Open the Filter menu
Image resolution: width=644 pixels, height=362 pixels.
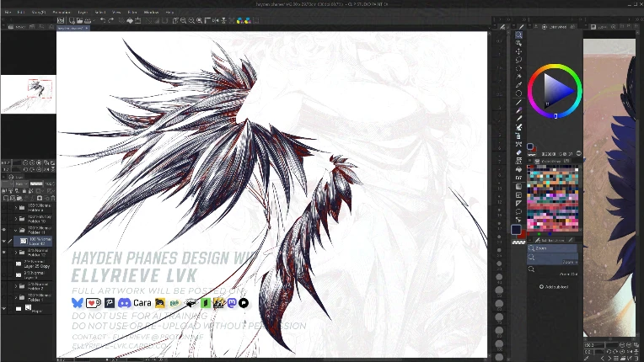pyautogui.click(x=132, y=13)
